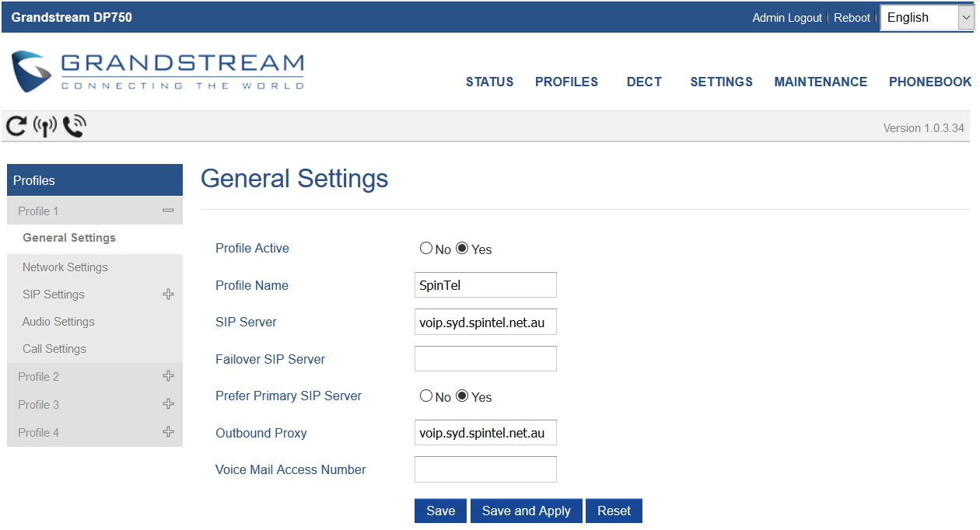
Task: Set Profile Active to No
Action: pyautogui.click(x=426, y=248)
